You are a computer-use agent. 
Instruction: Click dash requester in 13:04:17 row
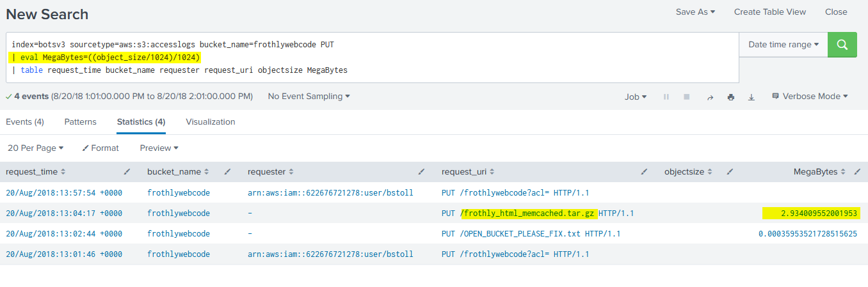250,213
